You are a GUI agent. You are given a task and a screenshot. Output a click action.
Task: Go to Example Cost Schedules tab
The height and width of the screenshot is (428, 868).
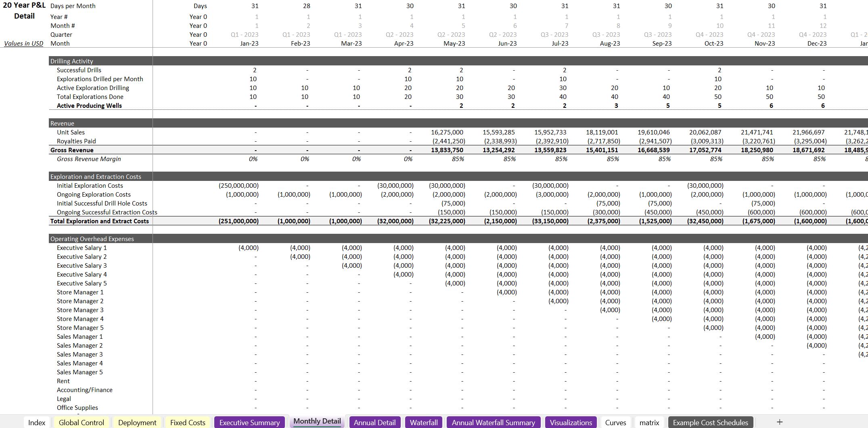point(710,422)
